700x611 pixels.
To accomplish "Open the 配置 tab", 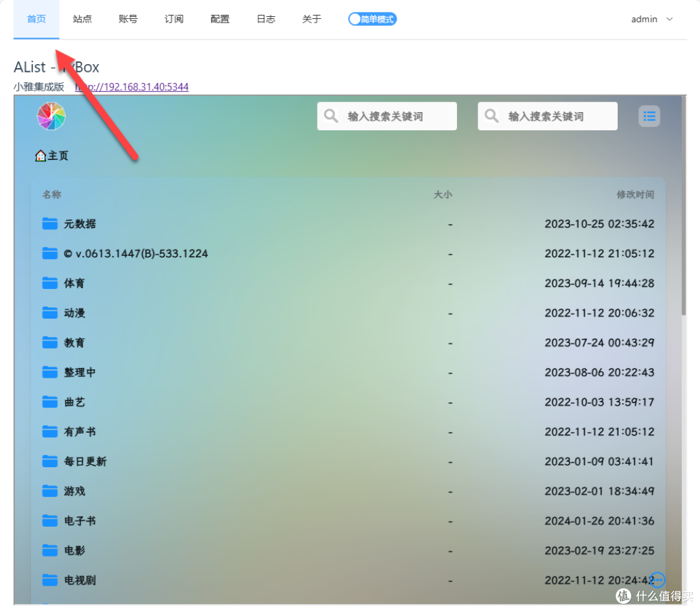I will coord(220,19).
